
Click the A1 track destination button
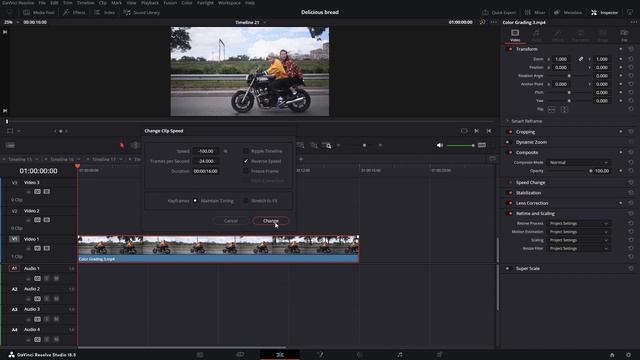tap(14, 268)
